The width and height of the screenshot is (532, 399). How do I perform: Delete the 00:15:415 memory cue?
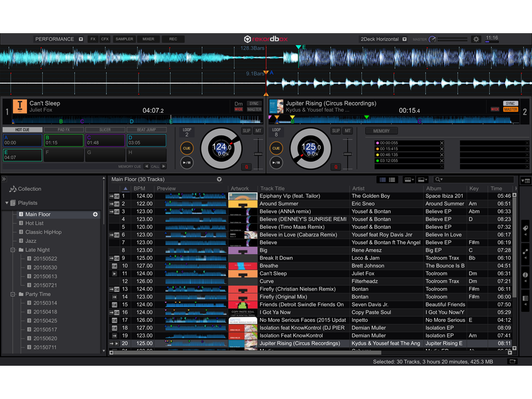click(x=442, y=149)
